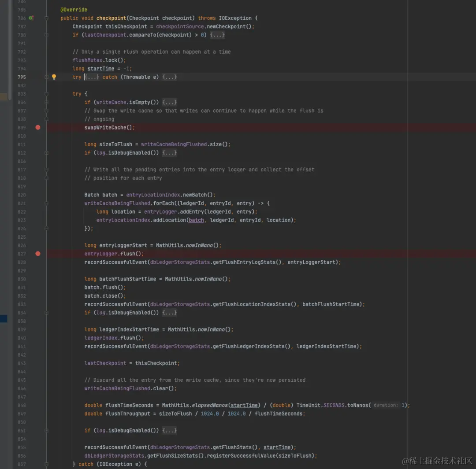Click flushMutex.lock() call
The width and height of the screenshot is (476, 469).
(99, 60)
